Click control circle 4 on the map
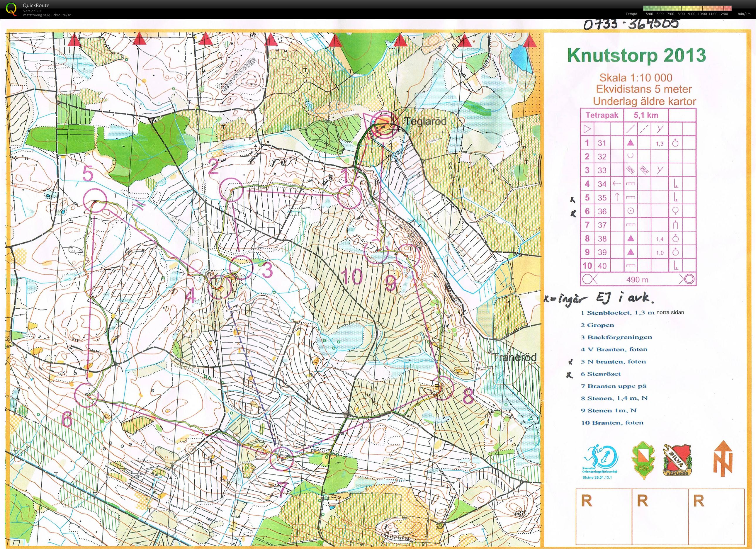This screenshot has width=756, height=549. 219,287
